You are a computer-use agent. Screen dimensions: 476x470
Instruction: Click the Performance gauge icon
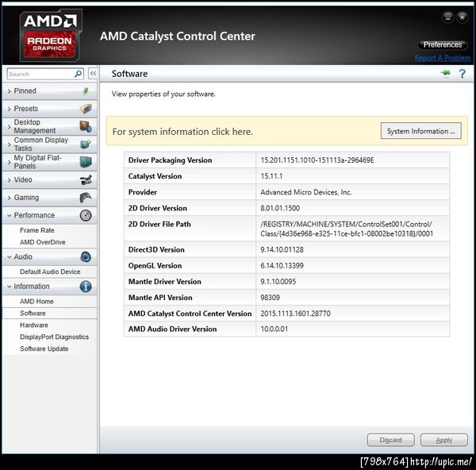coord(86,215)
